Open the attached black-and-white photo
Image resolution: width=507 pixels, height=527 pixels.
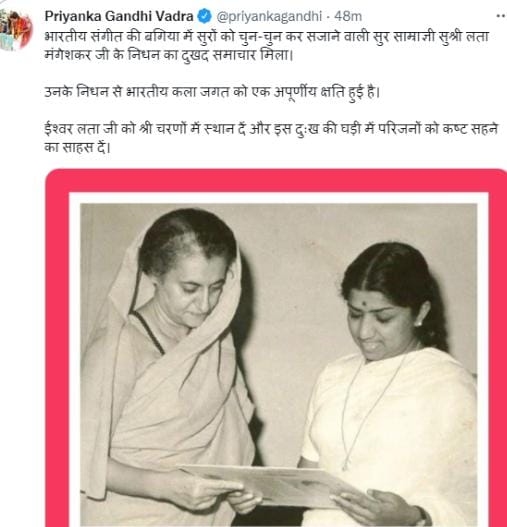(278, 365)
